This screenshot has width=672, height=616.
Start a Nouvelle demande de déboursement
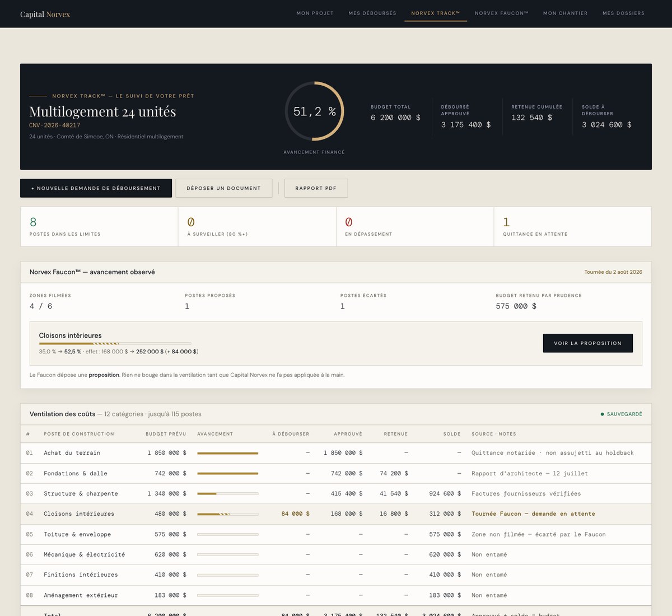click(96, 188)
